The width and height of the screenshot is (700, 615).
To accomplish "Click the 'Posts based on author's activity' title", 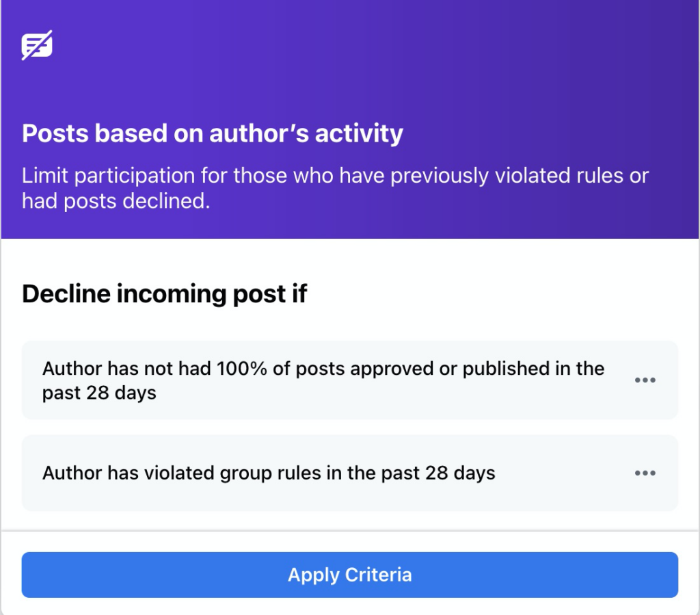I will click(212, 133).
